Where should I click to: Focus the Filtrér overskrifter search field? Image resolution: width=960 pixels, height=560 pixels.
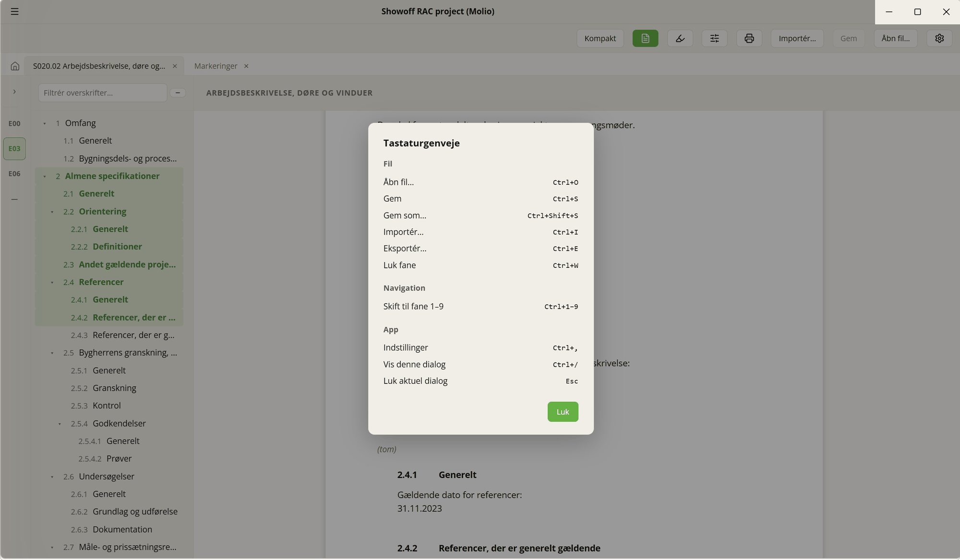102,93
